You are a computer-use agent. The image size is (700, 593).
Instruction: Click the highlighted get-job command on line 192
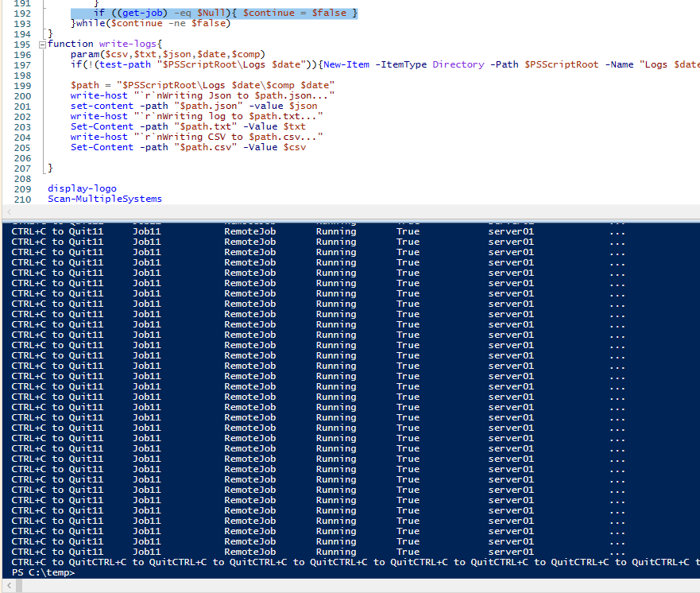(x=142, y=13)
